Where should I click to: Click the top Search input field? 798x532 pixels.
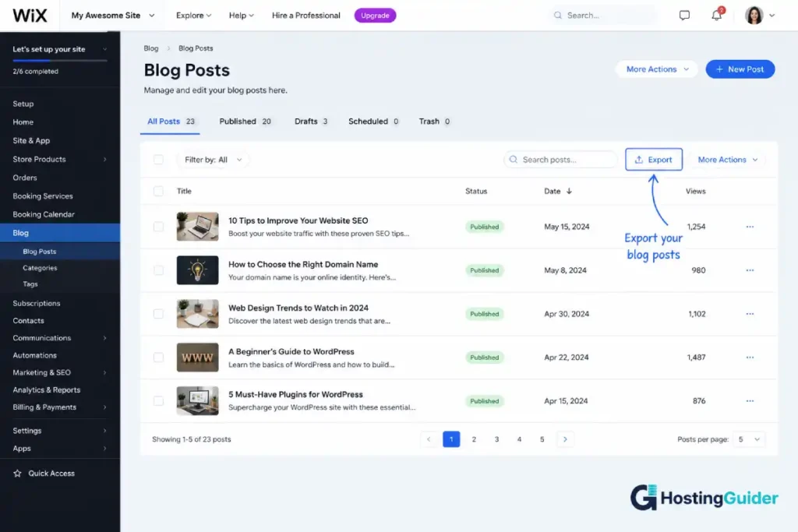tap(602, 16)
